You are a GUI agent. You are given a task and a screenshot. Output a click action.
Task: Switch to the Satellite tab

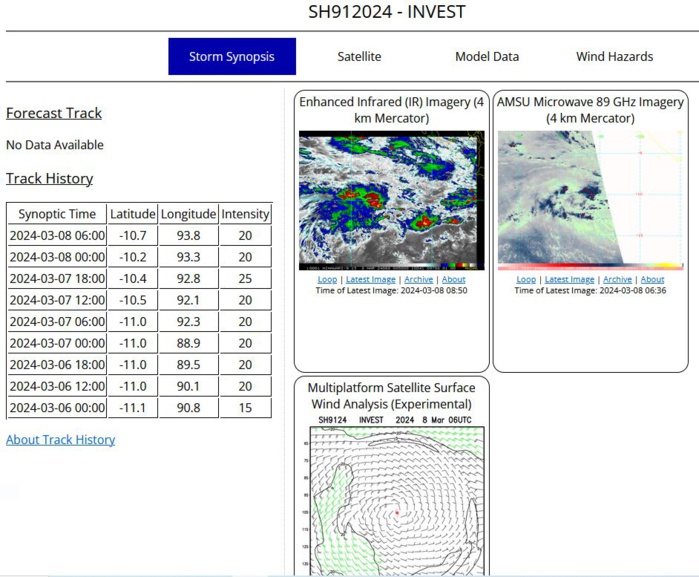click(359, 57)
